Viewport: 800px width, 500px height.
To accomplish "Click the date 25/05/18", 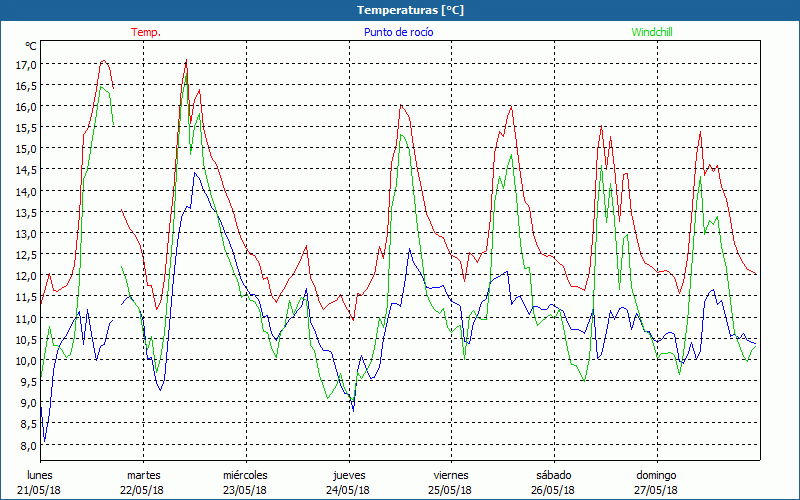I will (x=451, y=490).
